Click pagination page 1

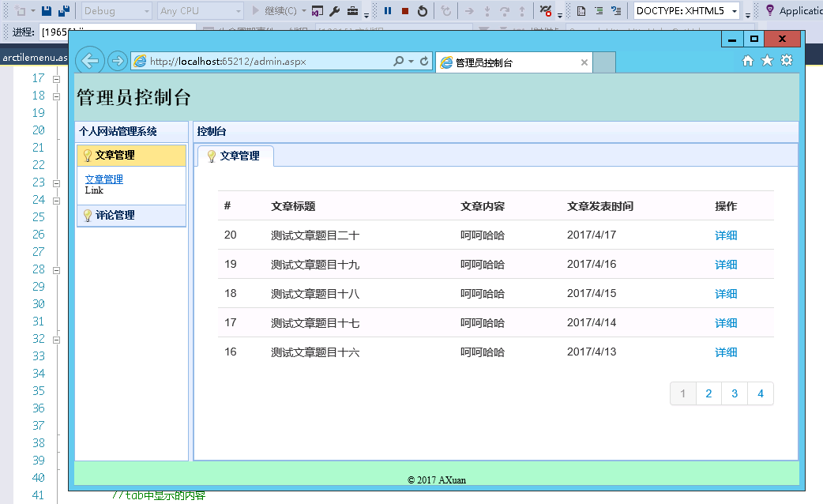pyautogui.click(x=683, y=393)
